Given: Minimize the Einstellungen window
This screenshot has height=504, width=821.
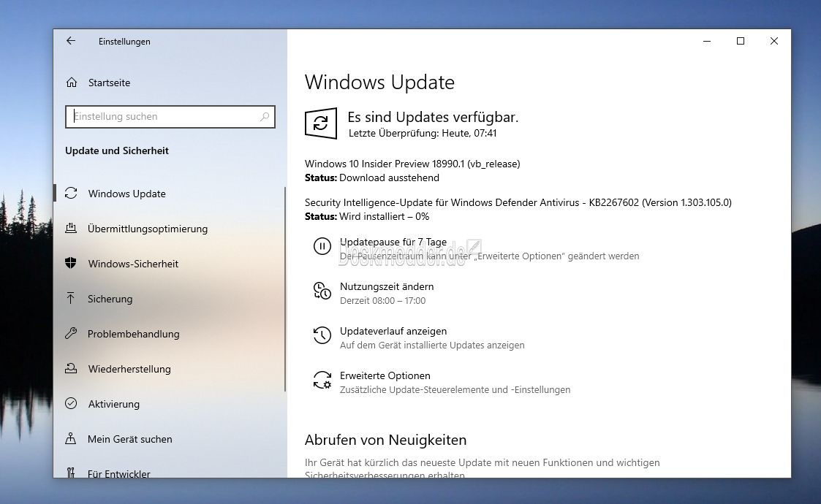Looking at the screenshot, I should (707, 41).
